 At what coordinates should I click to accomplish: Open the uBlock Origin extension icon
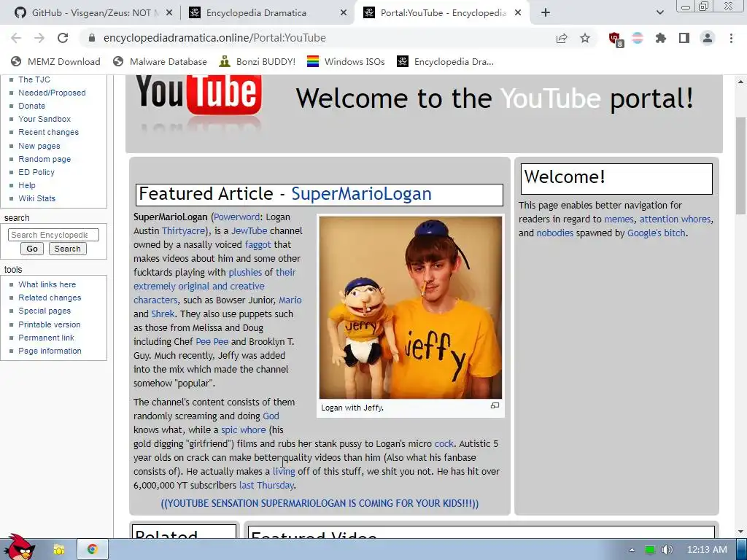pyautogui.click(x=615, y=39)
